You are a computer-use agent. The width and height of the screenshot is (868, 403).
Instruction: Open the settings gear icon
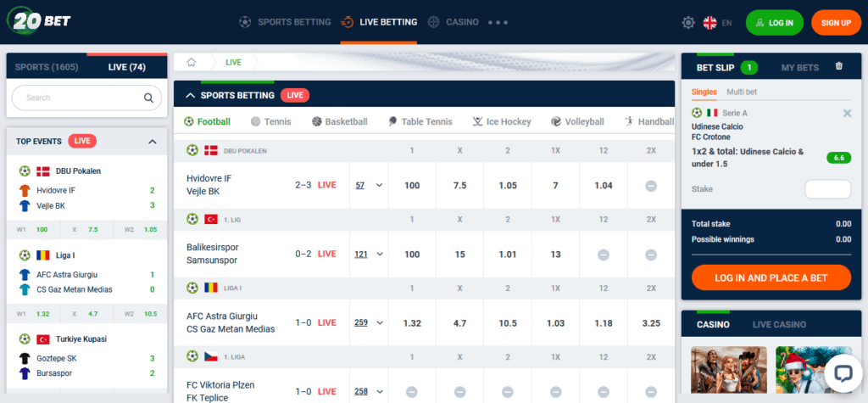pyautogui.click(x=688, y=23)
